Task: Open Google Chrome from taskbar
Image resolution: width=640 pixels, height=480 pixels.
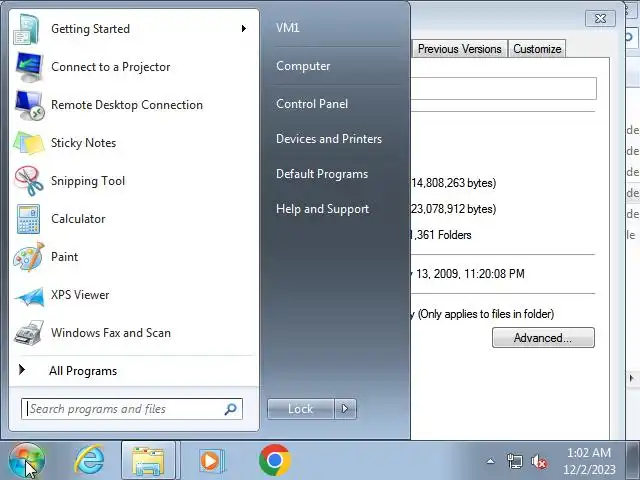Action: coord(275,460)
